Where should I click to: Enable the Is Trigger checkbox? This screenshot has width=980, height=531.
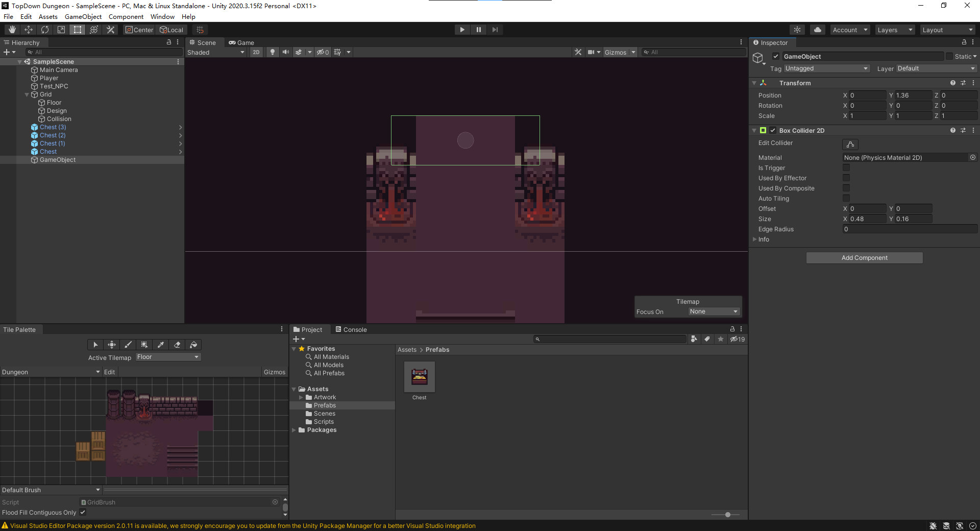click(x=846, y=168)
